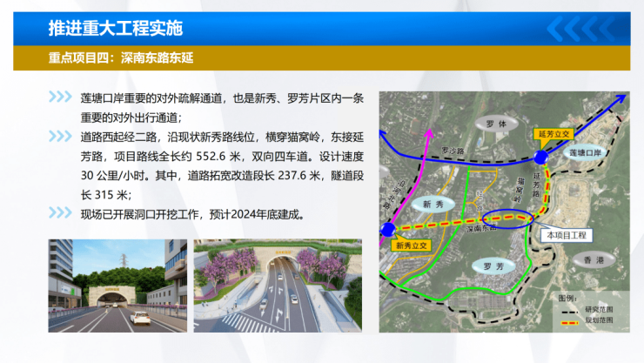The width and height of the screenshot is (644, 363).
Task: Click the blue arrowhead at map corner
Action: (x=621, y=99)
